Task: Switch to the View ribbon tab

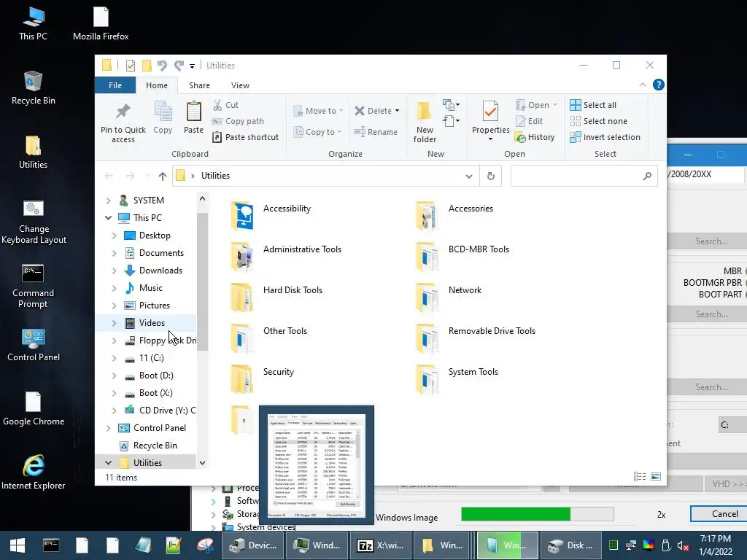Action: pyautogui.click(x=240, y=85)
